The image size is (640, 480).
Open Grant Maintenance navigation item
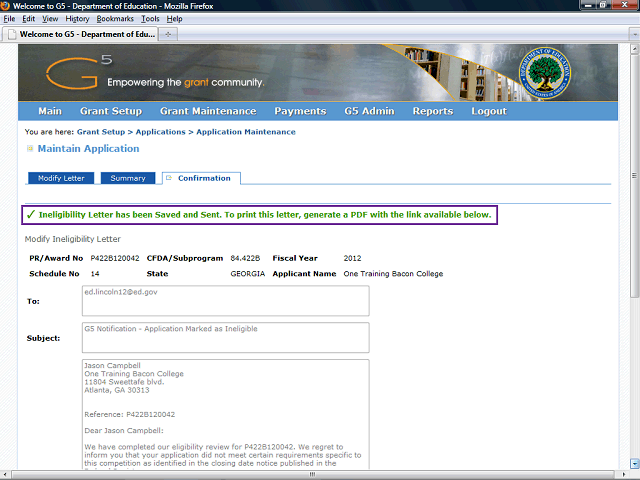pyautogui.click(x=208, y=111)
